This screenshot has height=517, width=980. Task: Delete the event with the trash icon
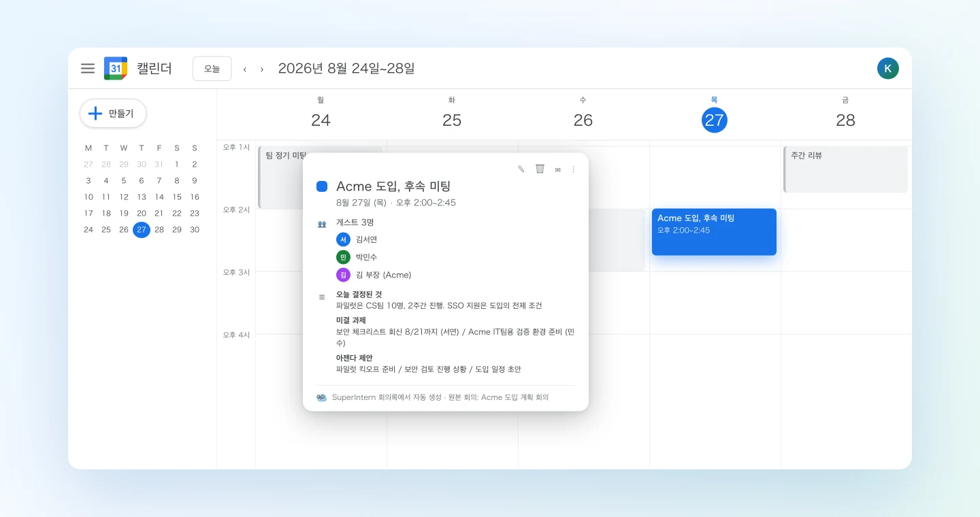540,169
